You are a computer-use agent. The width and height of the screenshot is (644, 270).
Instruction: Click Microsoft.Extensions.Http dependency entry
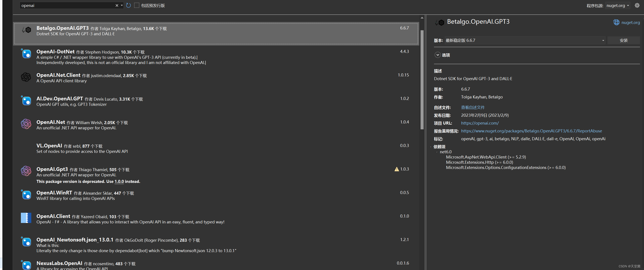tap(479, 163)
